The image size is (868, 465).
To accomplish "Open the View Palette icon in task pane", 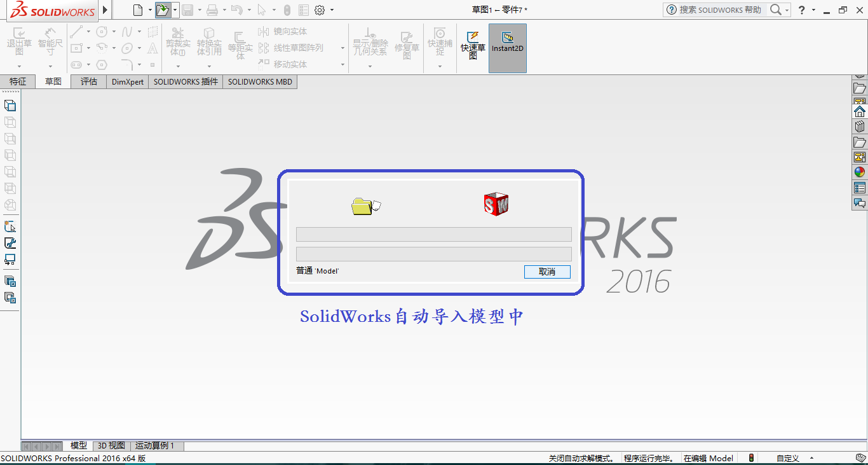I will 860,156.
